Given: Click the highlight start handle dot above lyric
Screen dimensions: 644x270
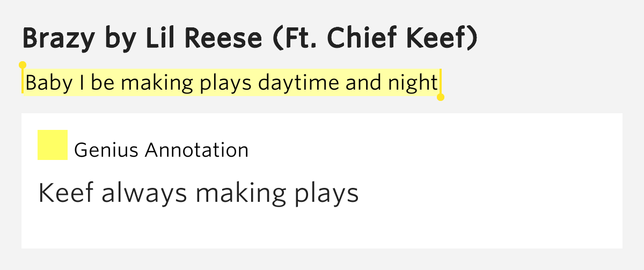Looking at the screenshot, I should 23,65.
